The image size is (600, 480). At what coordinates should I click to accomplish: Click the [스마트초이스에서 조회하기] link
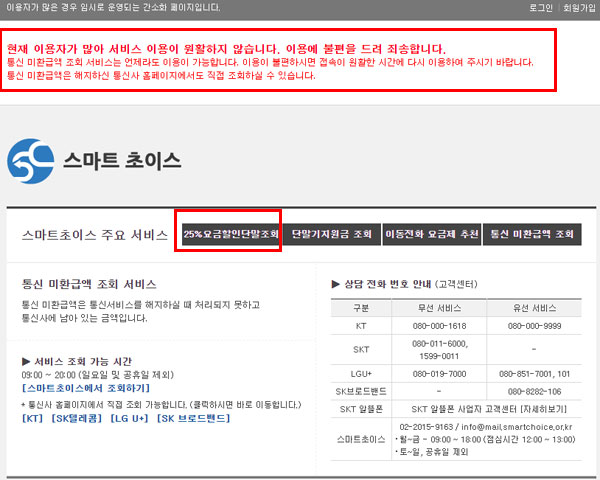point(86,388)
